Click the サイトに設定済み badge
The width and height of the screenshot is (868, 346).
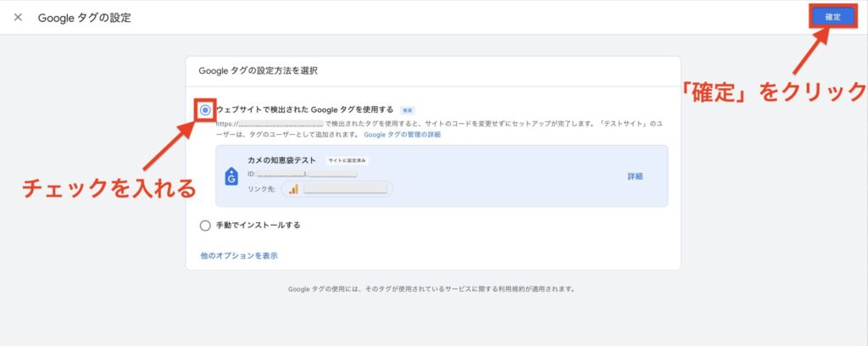tap(348, 160)
